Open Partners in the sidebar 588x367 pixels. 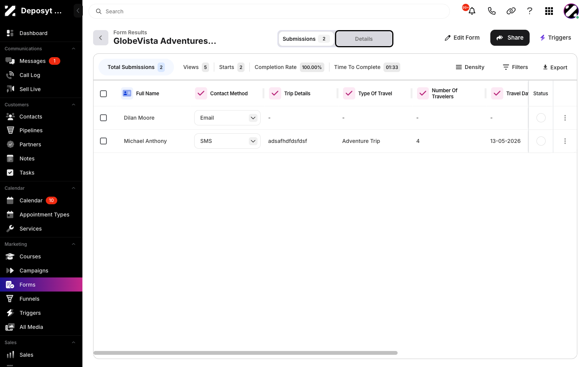tap(41, 144)
